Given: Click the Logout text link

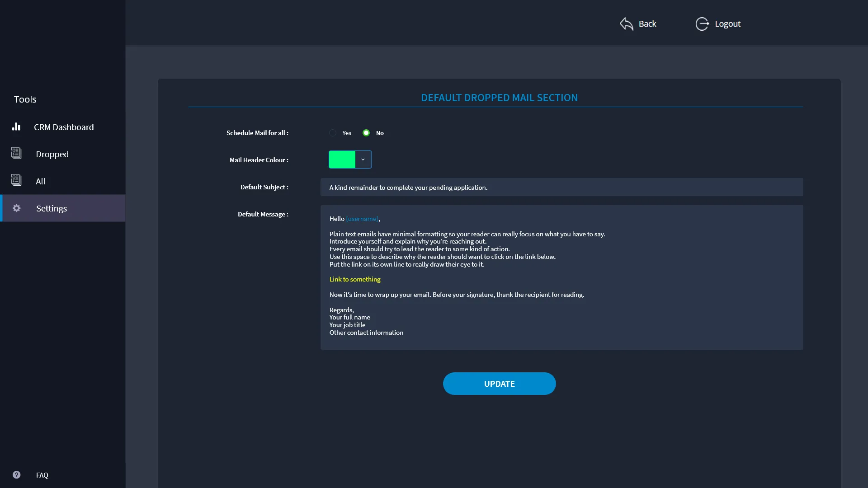Looking at the screenshot, I should pyautogui.click(x=727, y=24).
